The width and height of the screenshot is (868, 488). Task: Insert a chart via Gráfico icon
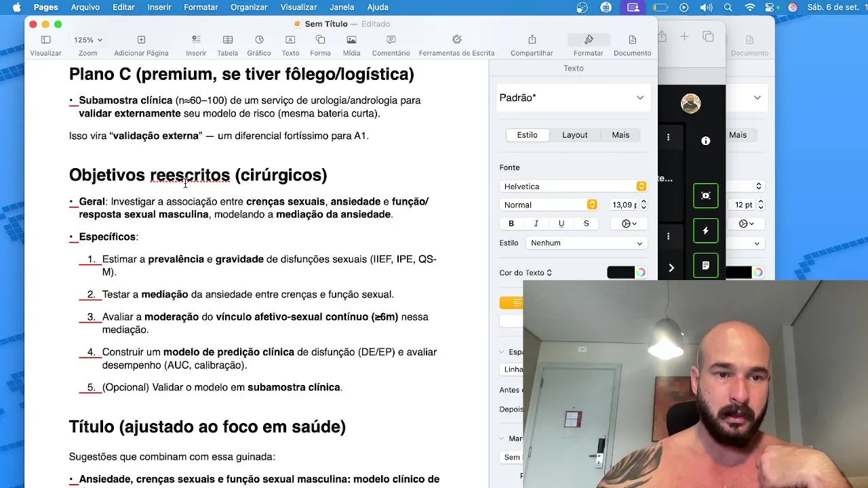[259, 40]
